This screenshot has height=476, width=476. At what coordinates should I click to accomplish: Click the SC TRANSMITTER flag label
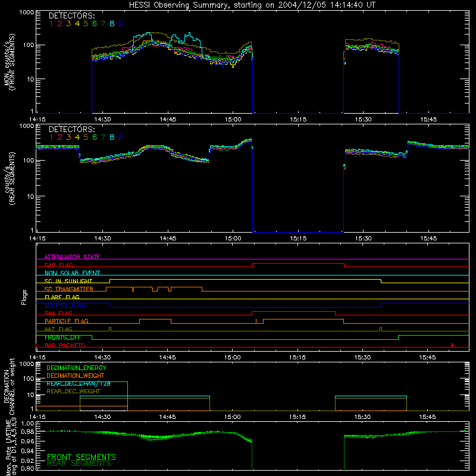69,289
